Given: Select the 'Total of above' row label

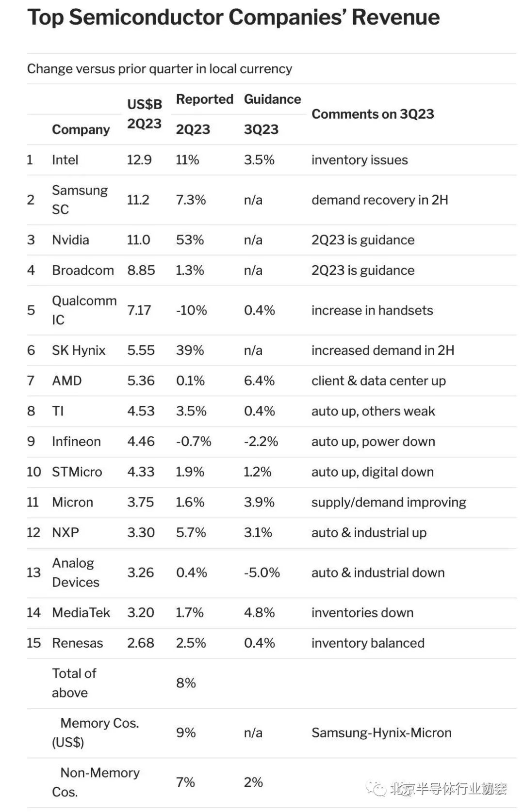Looking at the screenshot, I should point(74,683).
